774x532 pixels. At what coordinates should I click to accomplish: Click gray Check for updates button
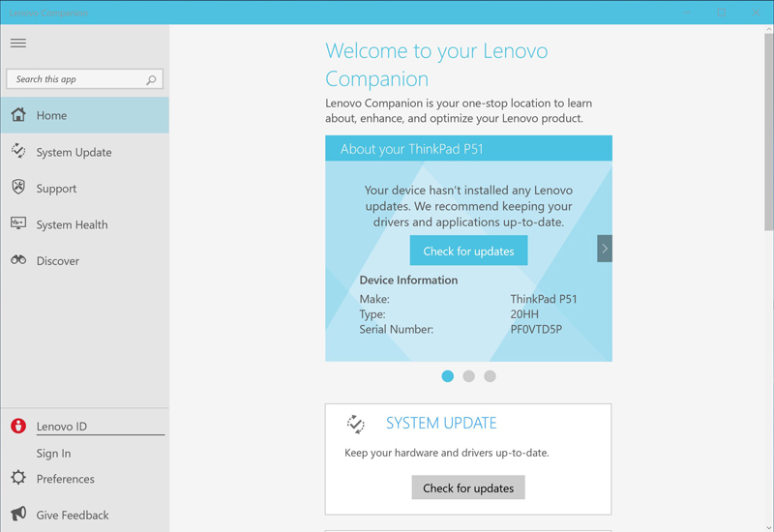tap(468, 488)
